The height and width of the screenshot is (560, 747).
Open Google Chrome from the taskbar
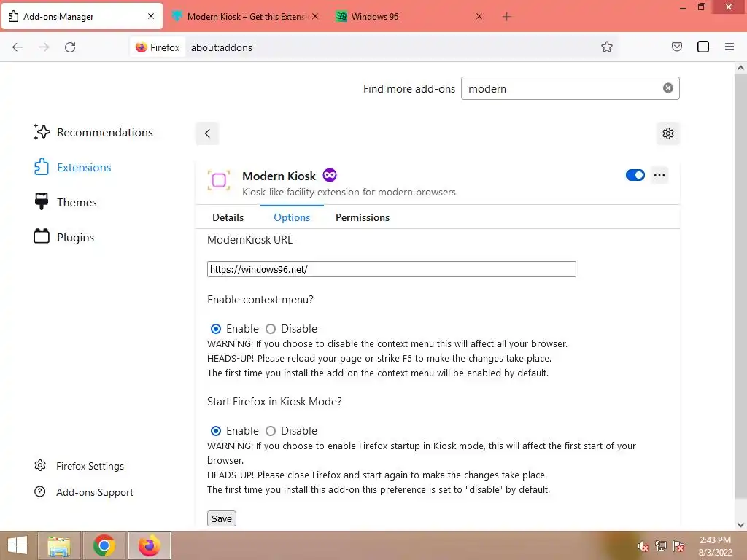click(104, 545)
